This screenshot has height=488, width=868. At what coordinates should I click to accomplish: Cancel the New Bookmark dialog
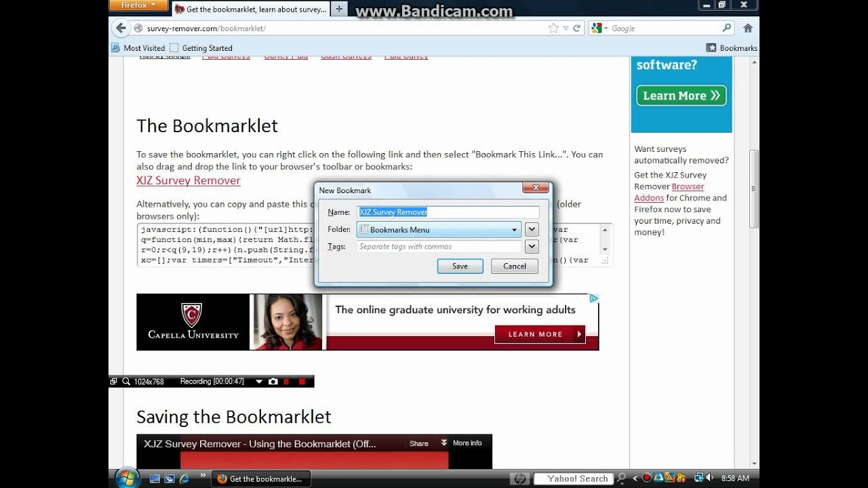pyautogui.click(x=515, y=266)
